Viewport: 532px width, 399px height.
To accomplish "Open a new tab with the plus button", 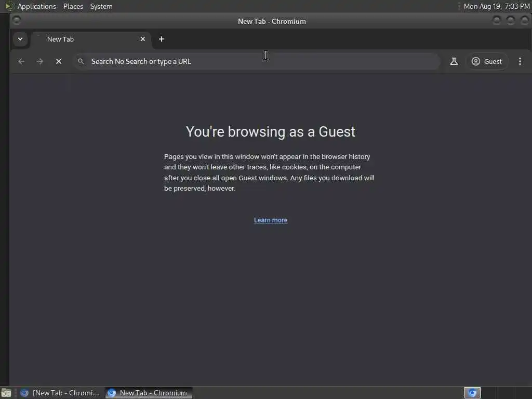I will pos(162,39).
